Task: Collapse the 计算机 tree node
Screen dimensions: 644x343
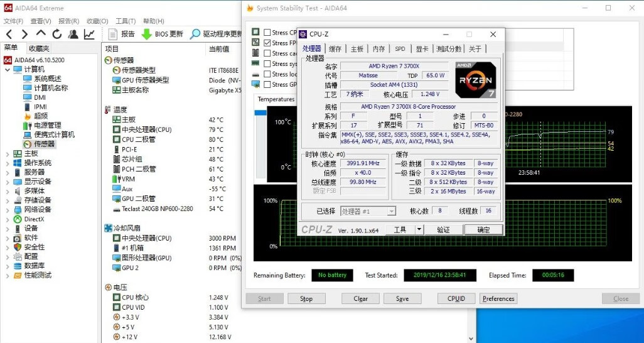Action: tap(8, 70)
